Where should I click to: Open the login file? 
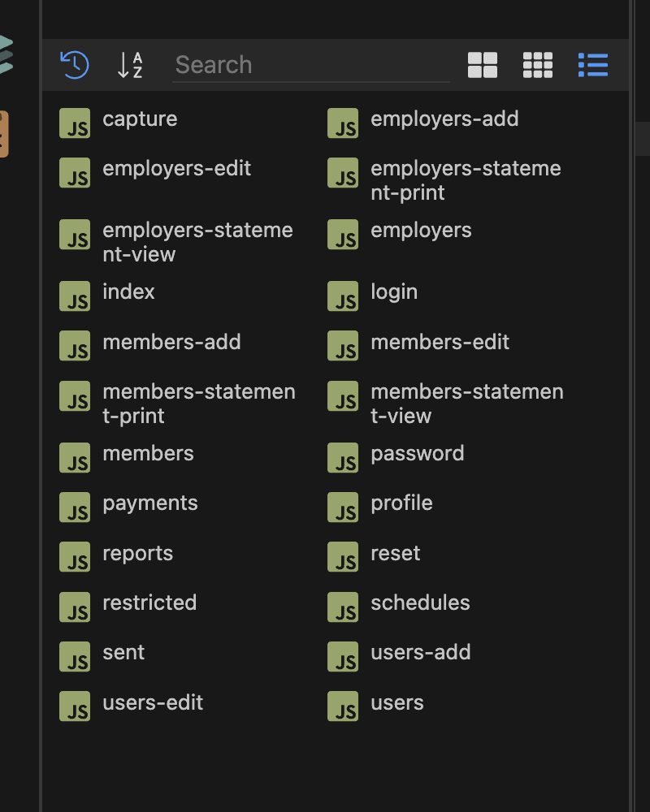[x=395, y=291]
